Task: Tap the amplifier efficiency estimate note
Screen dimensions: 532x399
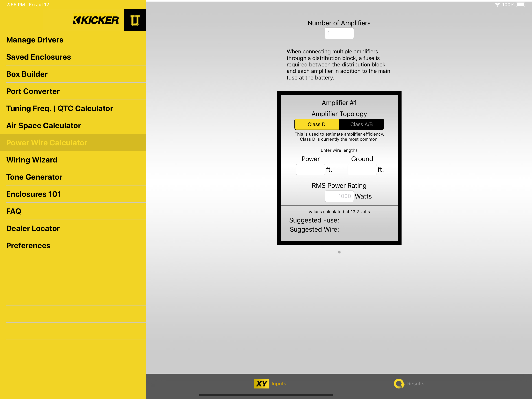Action: [339, 137]
